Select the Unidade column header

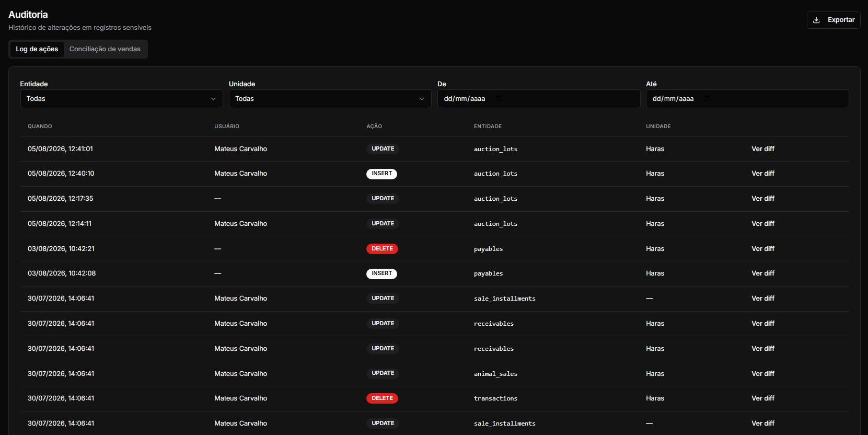click(658, 127)
